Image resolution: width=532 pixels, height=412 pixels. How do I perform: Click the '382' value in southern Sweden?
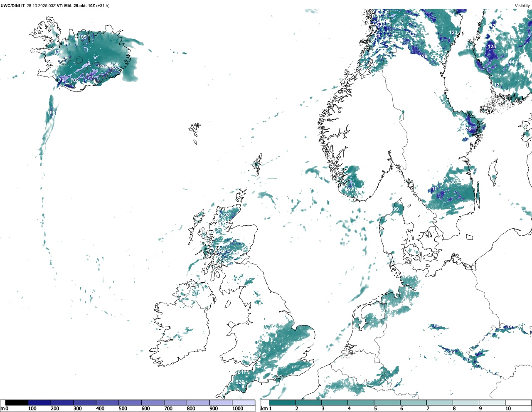(454, 182)
